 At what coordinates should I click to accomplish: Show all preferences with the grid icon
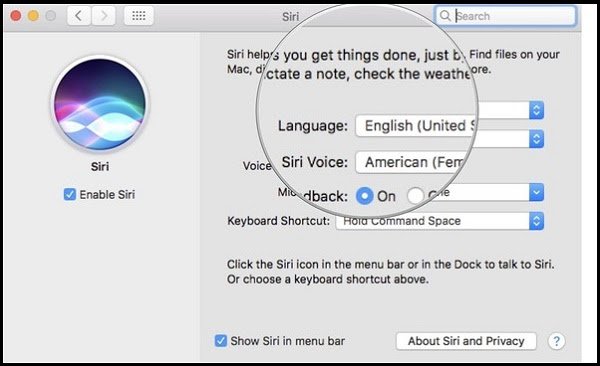click(139, 16)
